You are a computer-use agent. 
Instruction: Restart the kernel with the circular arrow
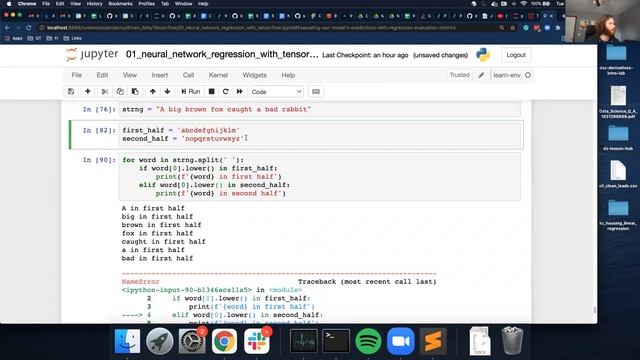[x=225, y=91]
